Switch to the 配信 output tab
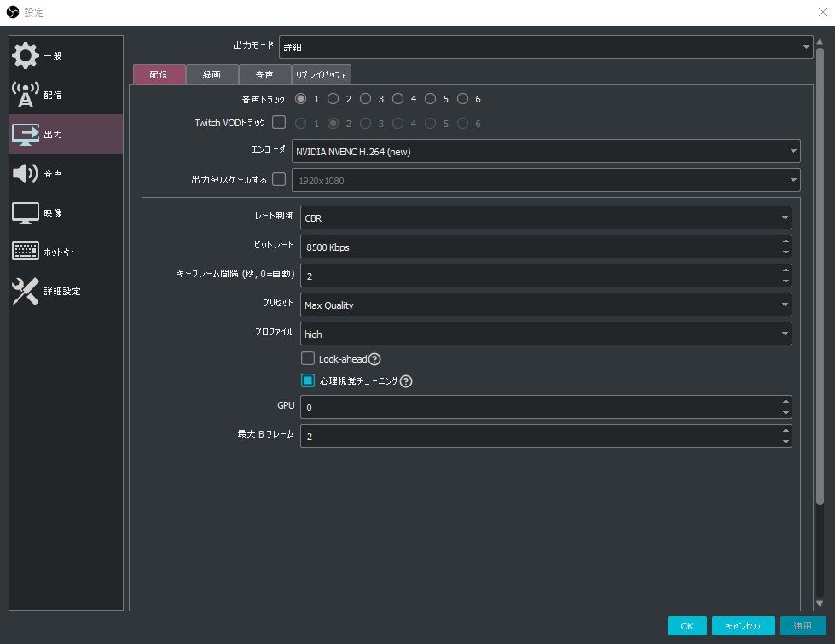835x644 pixels. pyautogui.click(x=159, y=74)
